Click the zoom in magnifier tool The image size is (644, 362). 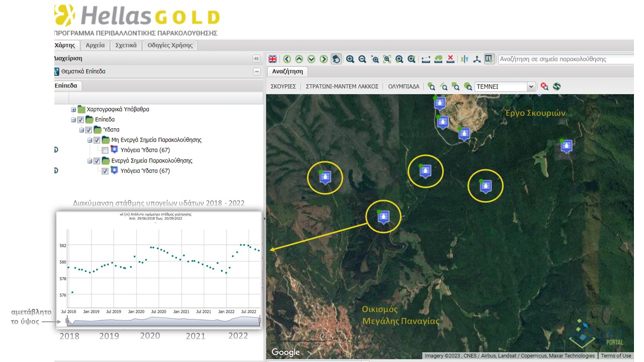(x=350, y=59)
